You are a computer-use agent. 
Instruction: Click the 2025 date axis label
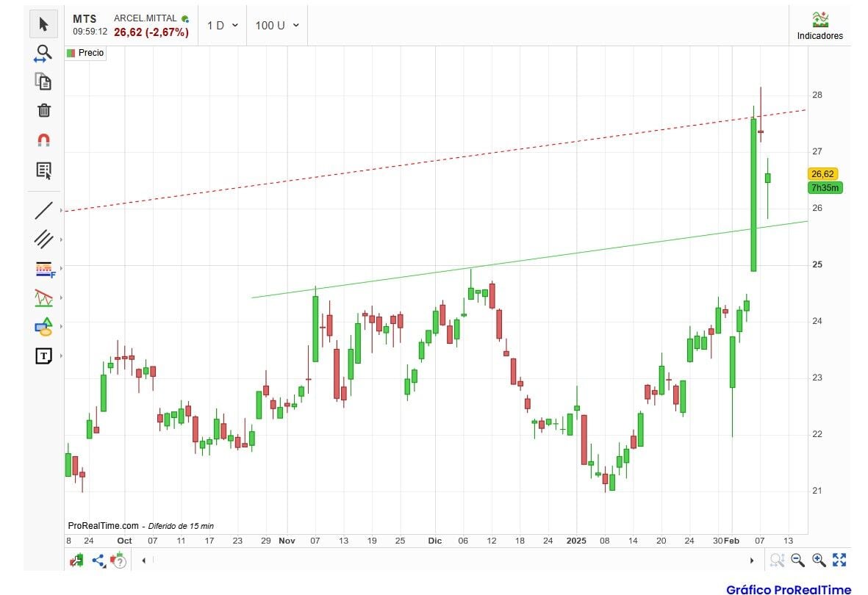(576, 541)
